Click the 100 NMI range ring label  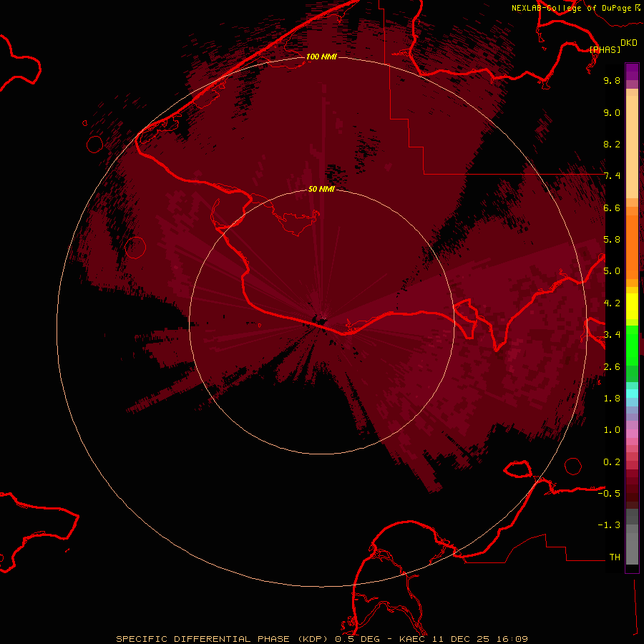[321, 57]
